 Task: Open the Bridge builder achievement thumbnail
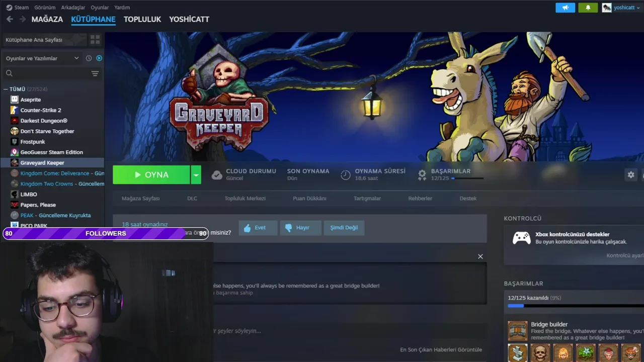click(x=518, y=331)
